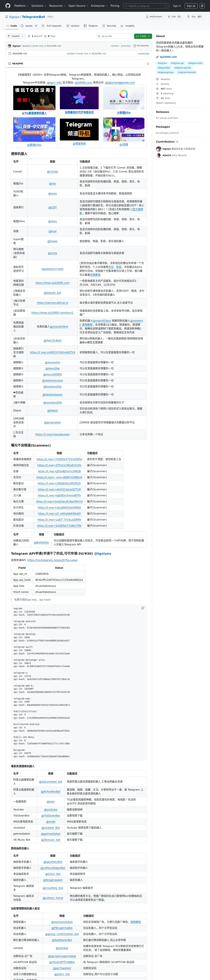This screenshot has height=980, width=210.
Task: Switch to the Security tab
Action: [x=109, y=26]
